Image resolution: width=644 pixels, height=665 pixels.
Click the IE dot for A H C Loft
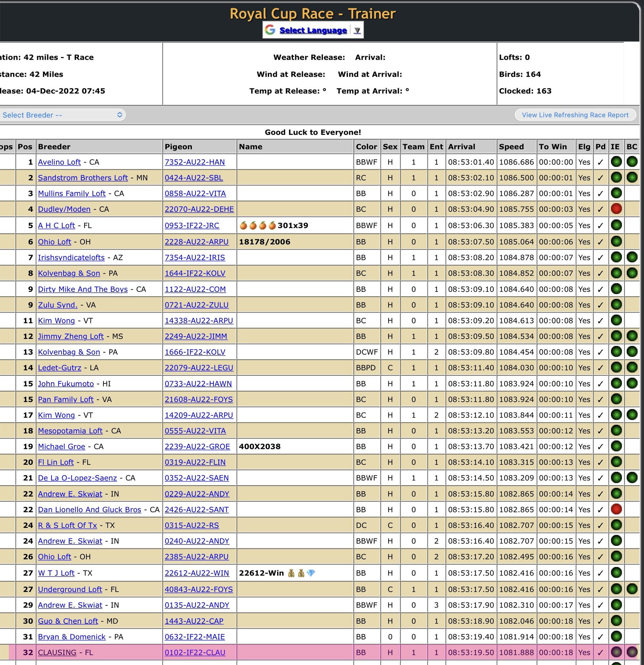tap(616, 225)
